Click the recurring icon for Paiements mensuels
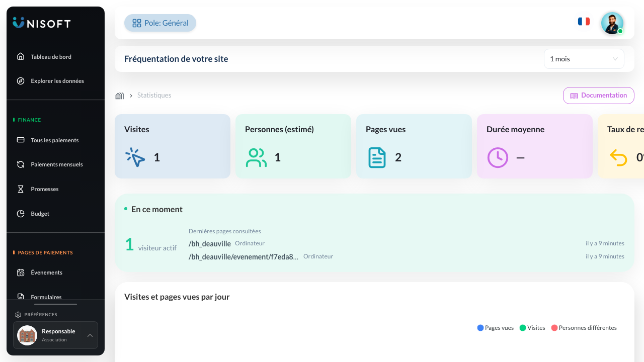The height and width of the screenshot is (362, 644). (x=21, y=164)
